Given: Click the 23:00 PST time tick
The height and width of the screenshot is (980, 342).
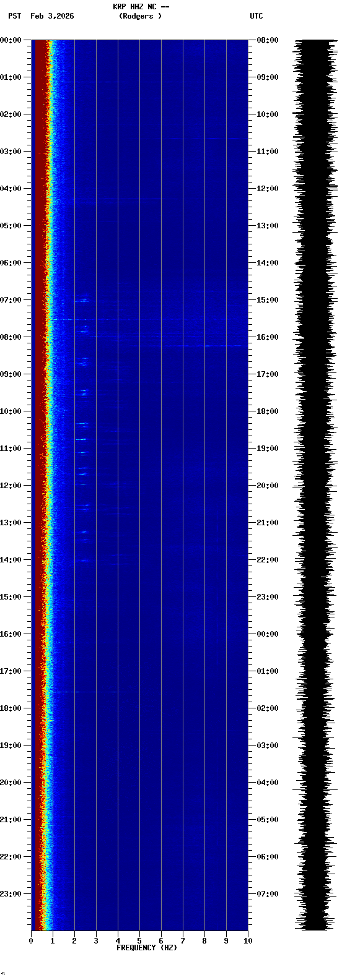Looking at the screenshot, I should (x=11, y=894).
